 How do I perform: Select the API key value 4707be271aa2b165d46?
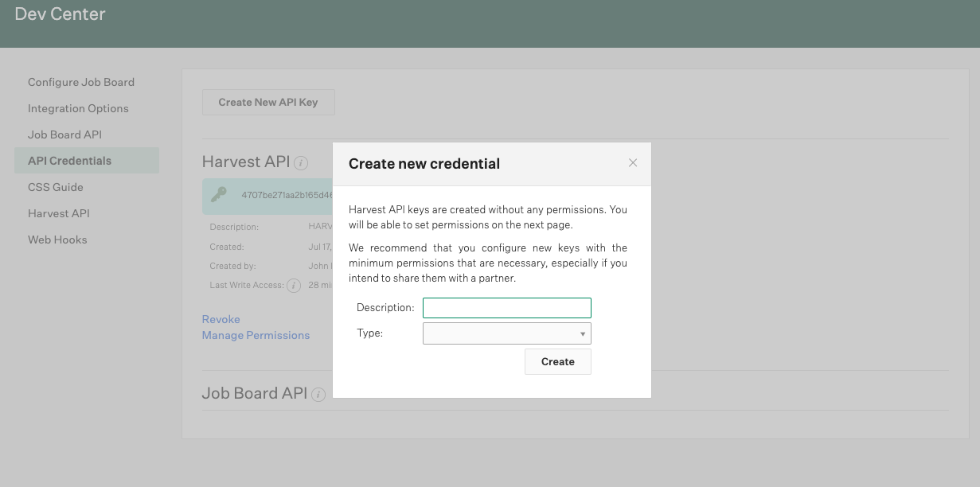coord(287,195)
